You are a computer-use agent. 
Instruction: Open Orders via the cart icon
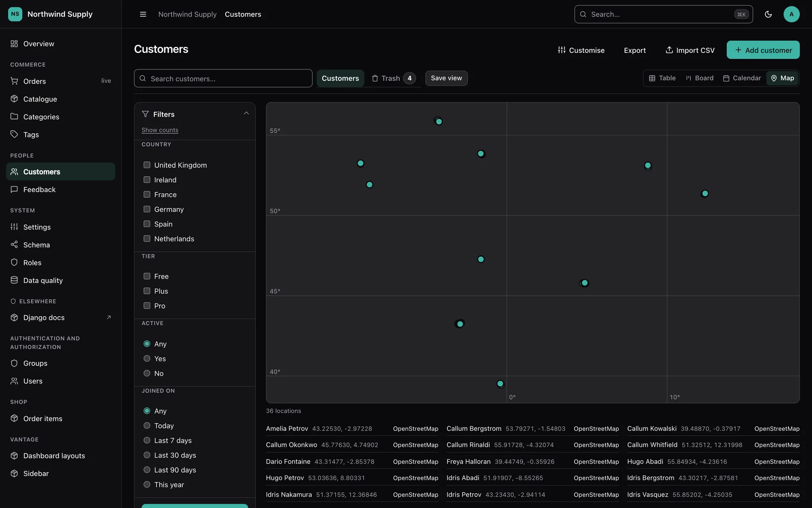[x=14, y=81]
